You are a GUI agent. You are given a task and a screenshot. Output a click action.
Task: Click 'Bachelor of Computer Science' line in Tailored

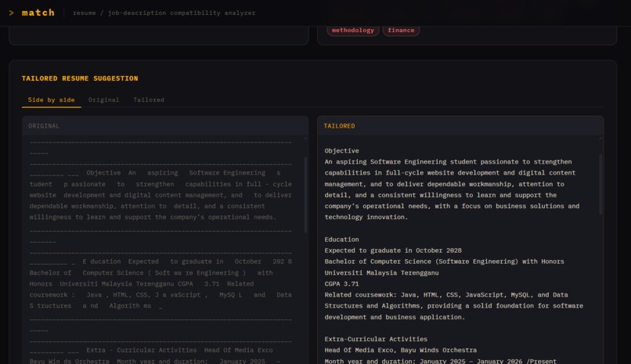444,261
